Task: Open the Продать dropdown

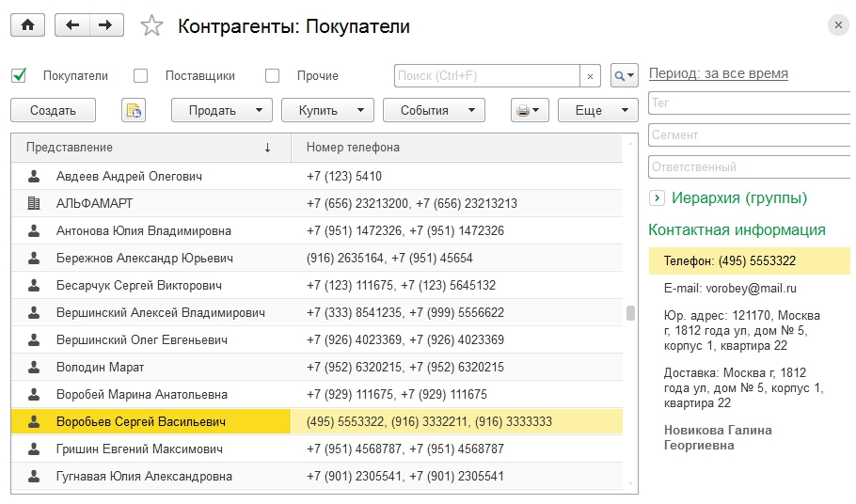Action: 222,110
